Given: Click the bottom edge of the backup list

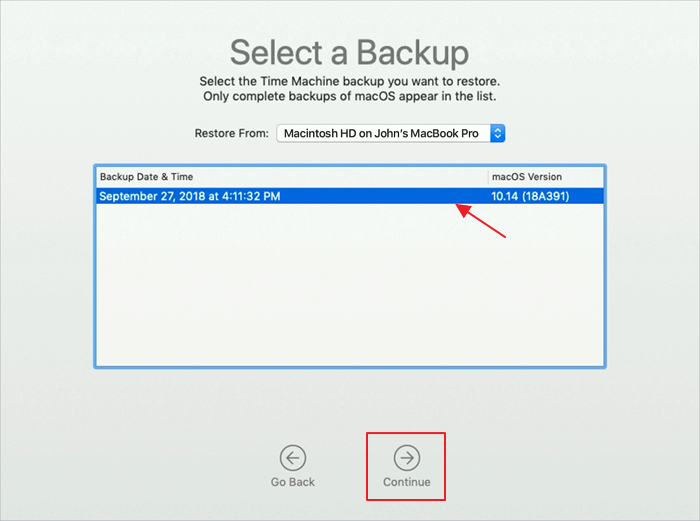Looking at the screenshot, I should coord(349,366).
